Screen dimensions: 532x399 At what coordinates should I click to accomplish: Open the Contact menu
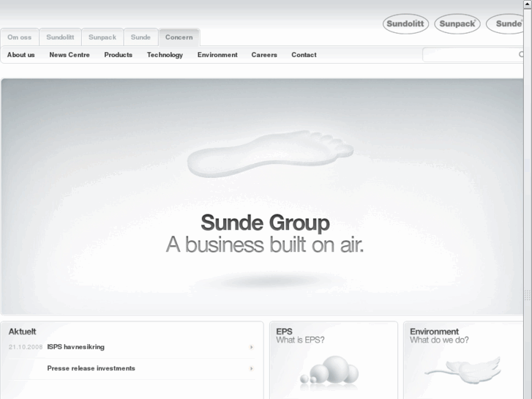point(304,55)
